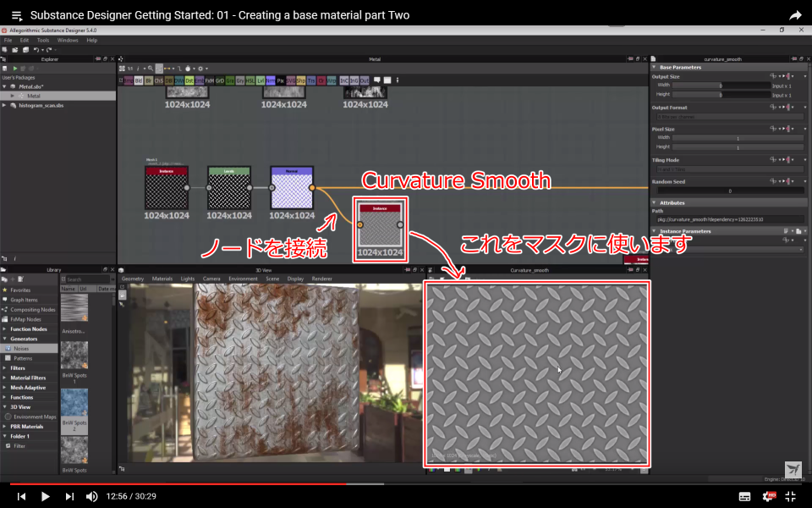Add an HSL node from toolbar

[250, 81]
